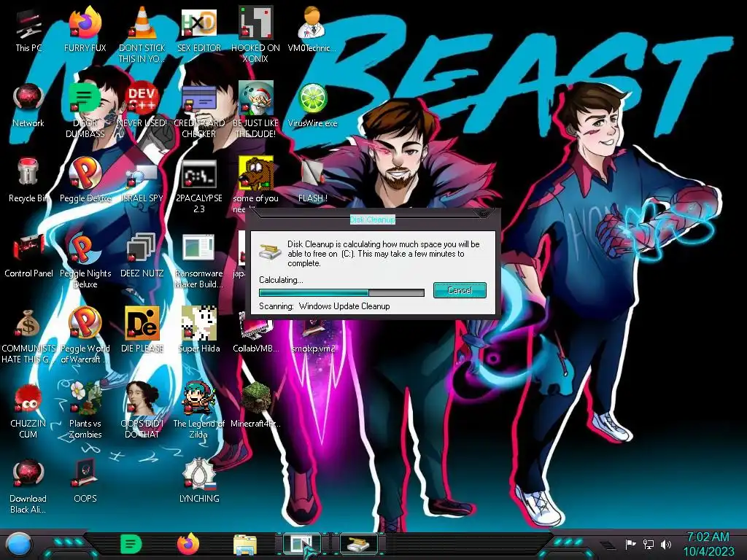This screenshot has height=560, width=747.
Task: Select the ISRAEL SPY shortcut
Action: pyautogui.click(x=142, y=177)
